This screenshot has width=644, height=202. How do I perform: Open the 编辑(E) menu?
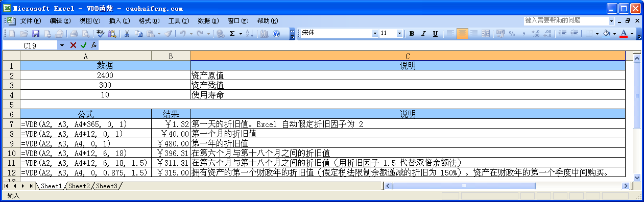click(x=60, y=21)
